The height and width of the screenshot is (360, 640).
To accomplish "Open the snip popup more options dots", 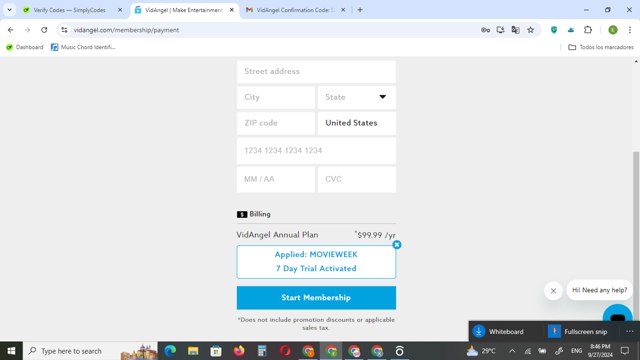I will [x=630, y=331].
